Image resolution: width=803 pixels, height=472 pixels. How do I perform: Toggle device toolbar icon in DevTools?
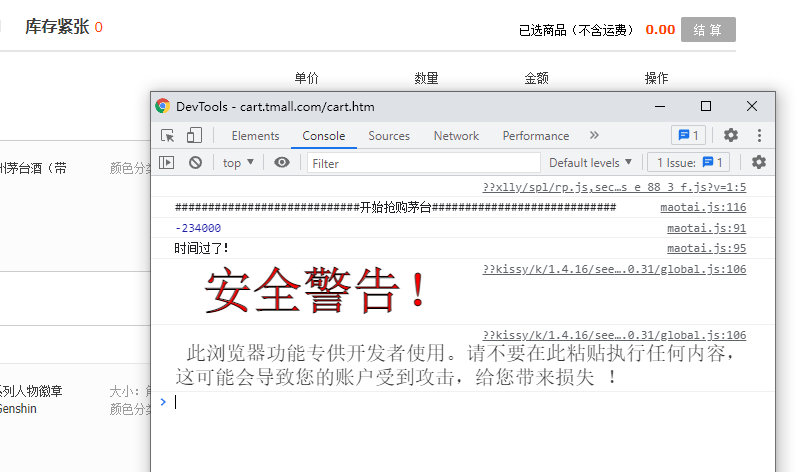pos(194,136)
